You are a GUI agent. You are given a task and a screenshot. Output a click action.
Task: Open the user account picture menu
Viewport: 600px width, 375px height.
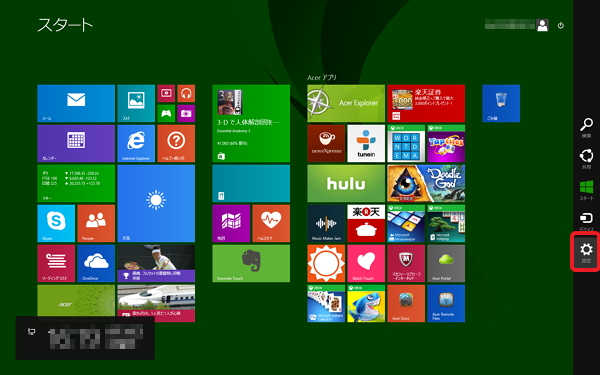pyautogui.click(x=542, y=25)
